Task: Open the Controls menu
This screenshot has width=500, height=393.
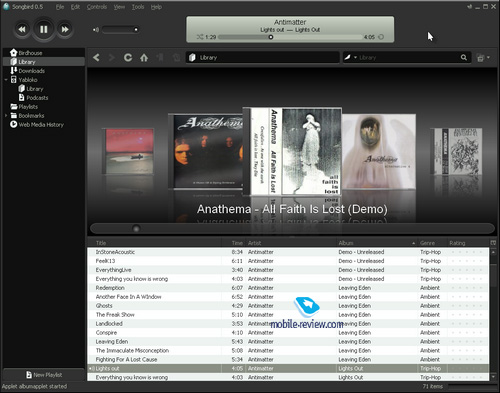Action: tap(97, 7)
